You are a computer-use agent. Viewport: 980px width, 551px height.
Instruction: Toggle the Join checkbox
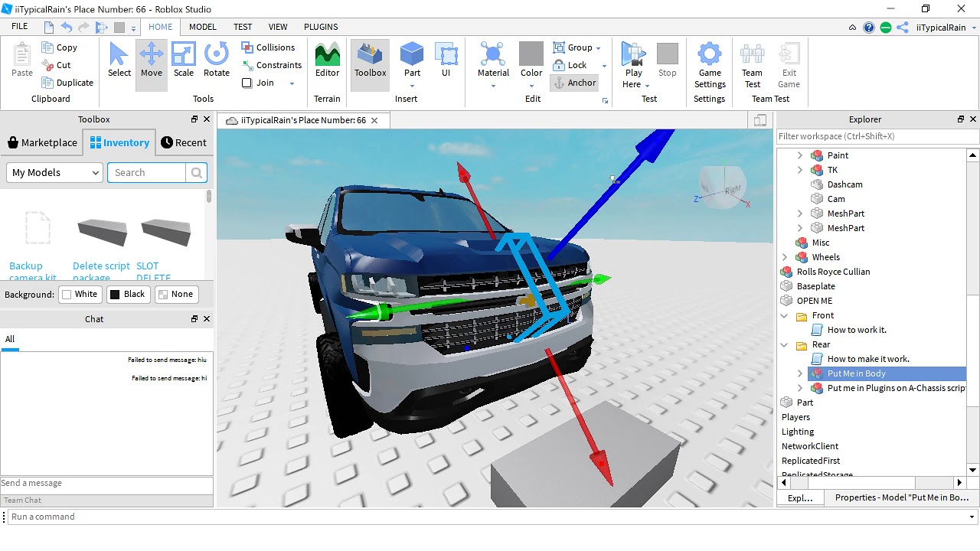tap(259, 83)
